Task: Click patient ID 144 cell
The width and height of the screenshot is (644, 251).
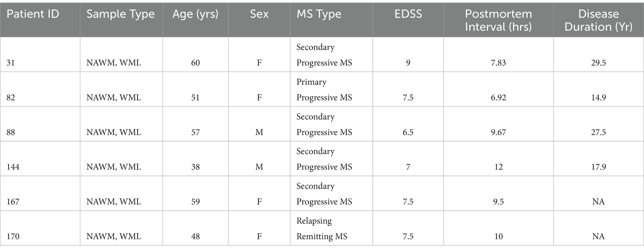Action: coord(40,159)
